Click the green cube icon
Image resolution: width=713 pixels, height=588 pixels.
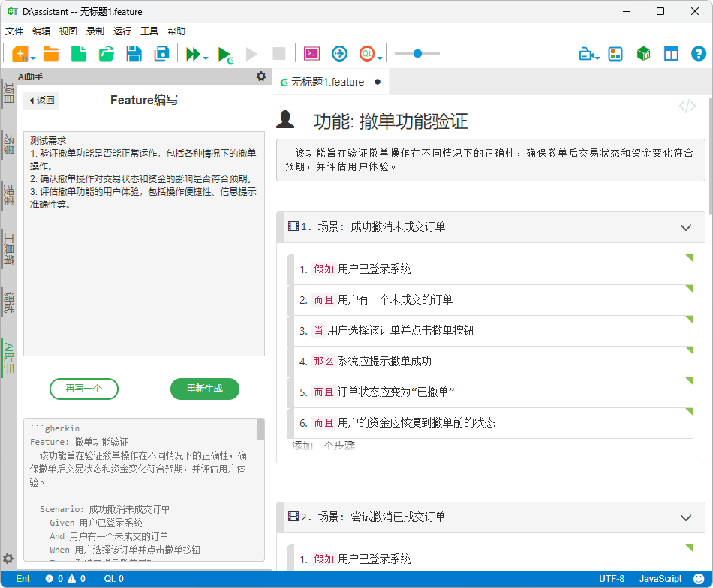tap(643, 54)
